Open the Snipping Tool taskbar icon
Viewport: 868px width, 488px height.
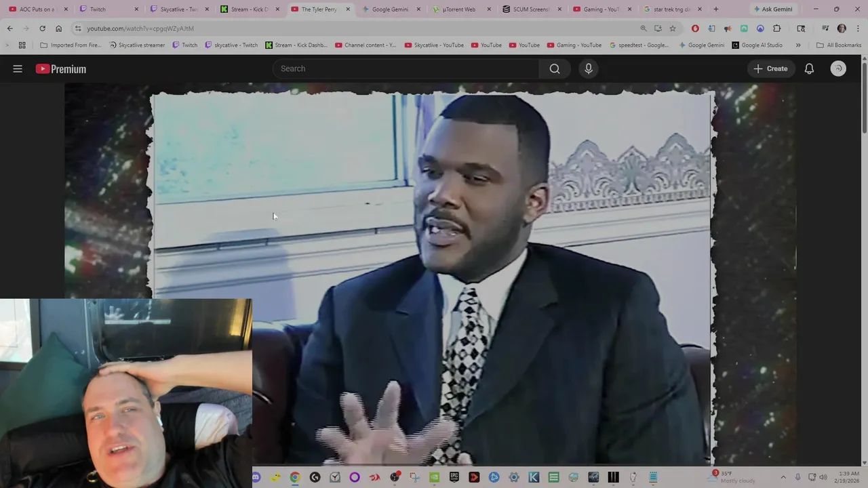tap(414, 478)
